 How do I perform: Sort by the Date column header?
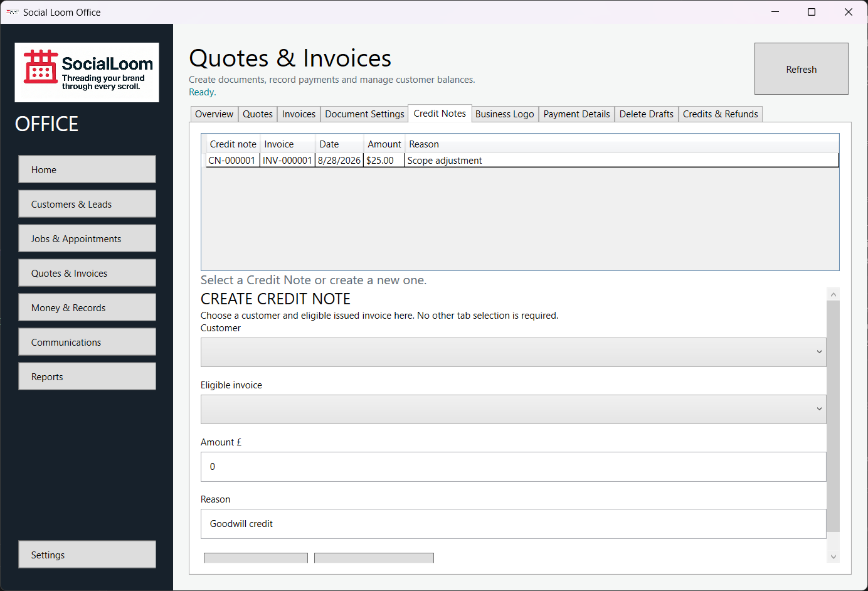pos(339,144)
